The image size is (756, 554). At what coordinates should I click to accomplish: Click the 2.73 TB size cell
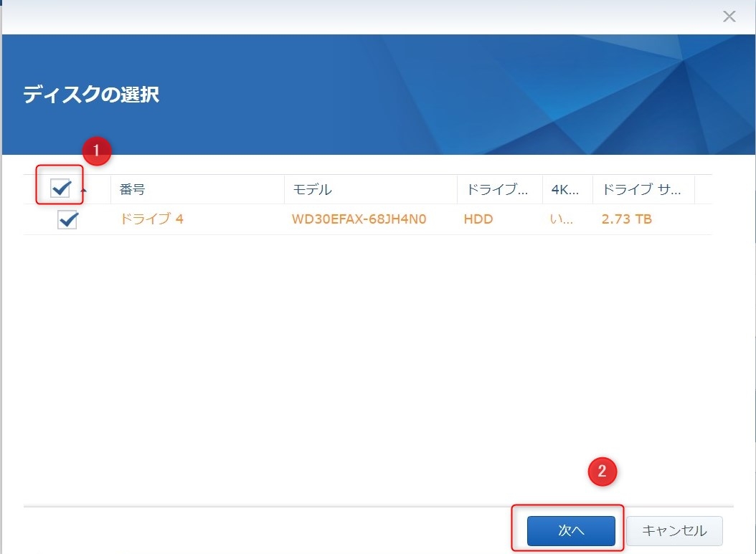click(626, 219)
